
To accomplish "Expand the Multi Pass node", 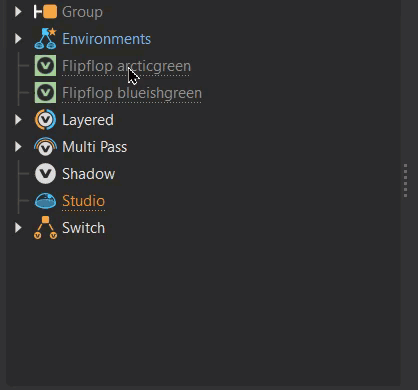I will [18, 147].
